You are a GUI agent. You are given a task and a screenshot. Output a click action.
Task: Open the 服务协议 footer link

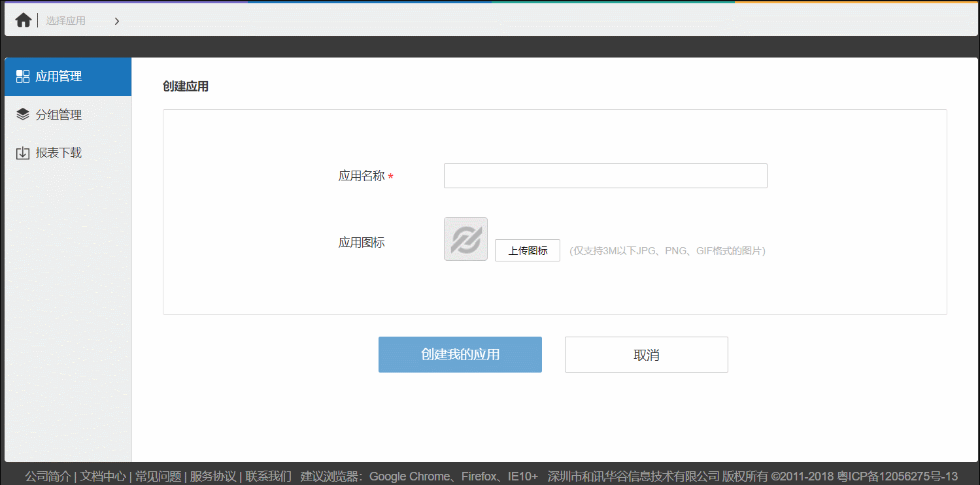[x=213, y=477]
